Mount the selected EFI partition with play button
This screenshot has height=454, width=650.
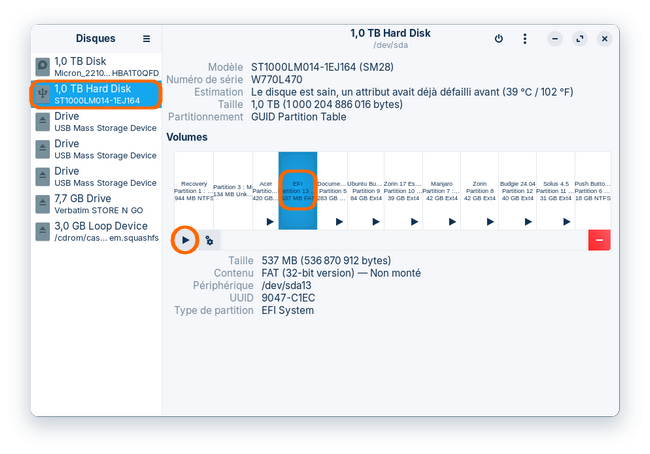pyautogui.click(x=185, y=241)
